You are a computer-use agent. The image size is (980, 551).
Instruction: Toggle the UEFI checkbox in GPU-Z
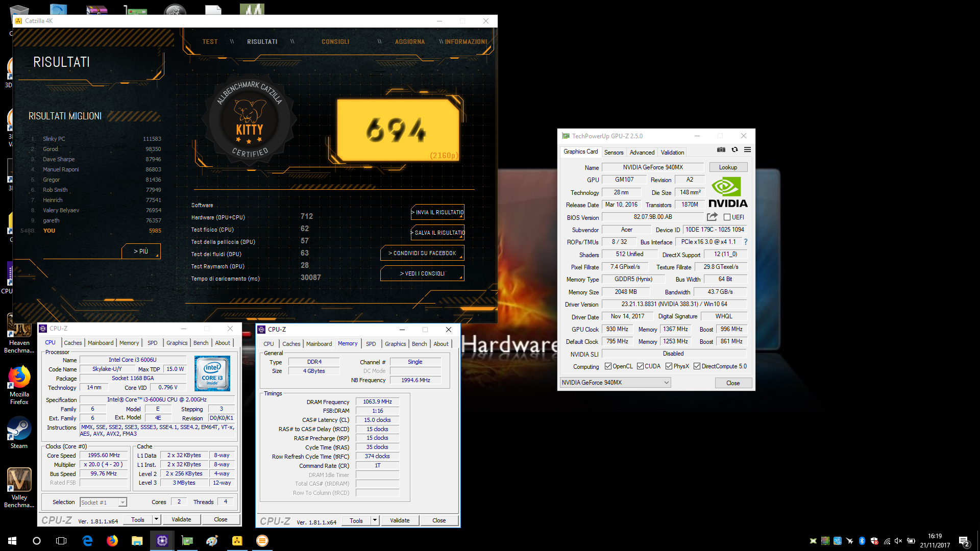pos(727,217)
